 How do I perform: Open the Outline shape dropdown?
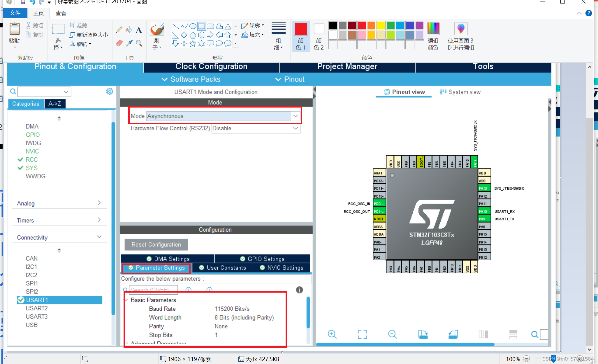click(x=253, y=26)
